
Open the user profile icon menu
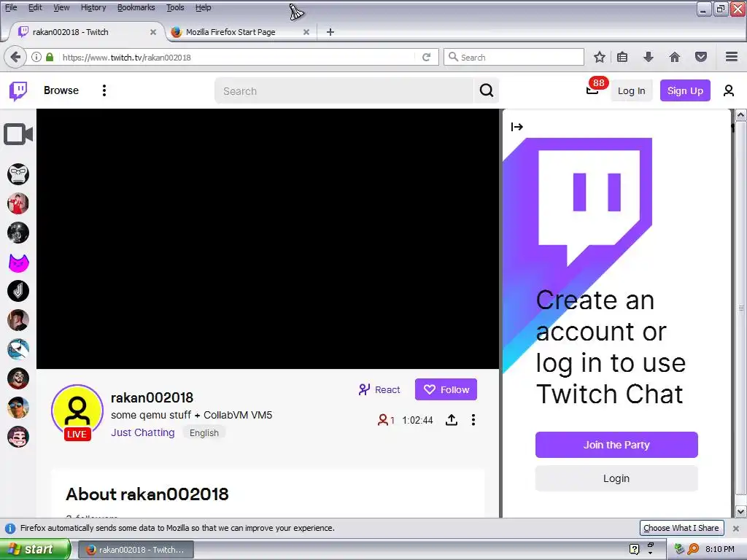(x=729, y=90)
